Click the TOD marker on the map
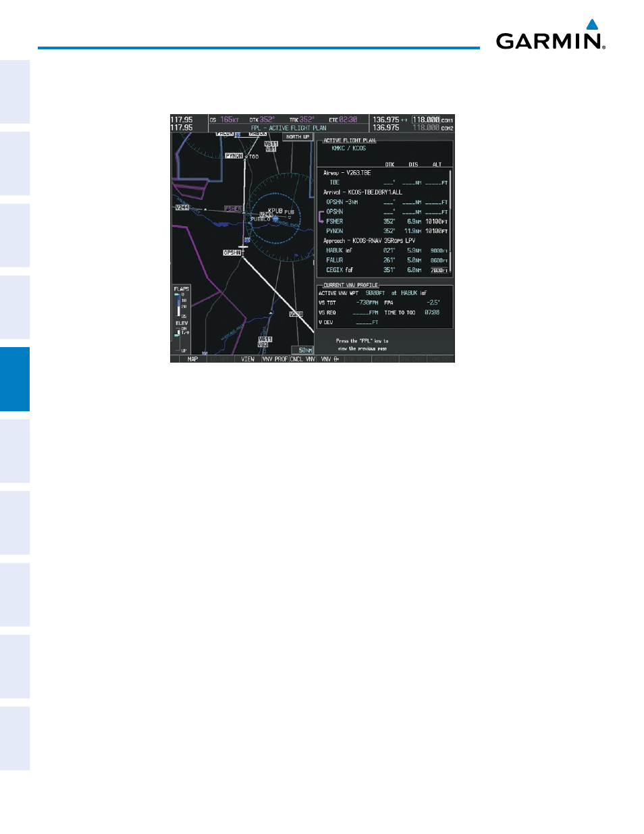644x834 pixels. [x=254, y=157]
